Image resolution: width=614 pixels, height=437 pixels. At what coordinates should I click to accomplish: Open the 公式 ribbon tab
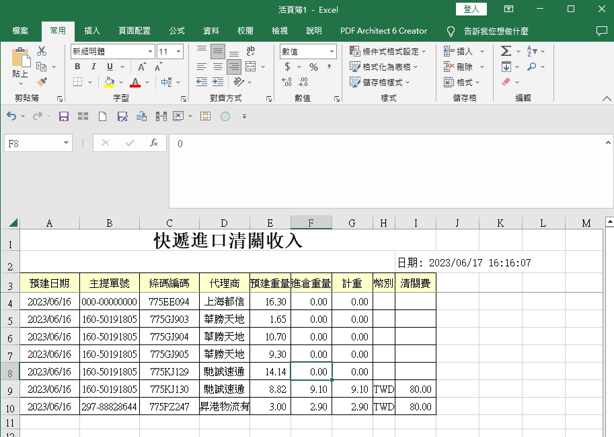[x=177, y=31]
